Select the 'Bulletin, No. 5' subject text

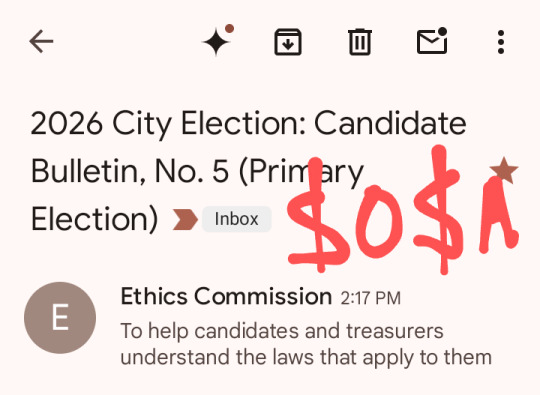(x=130, y=171)
